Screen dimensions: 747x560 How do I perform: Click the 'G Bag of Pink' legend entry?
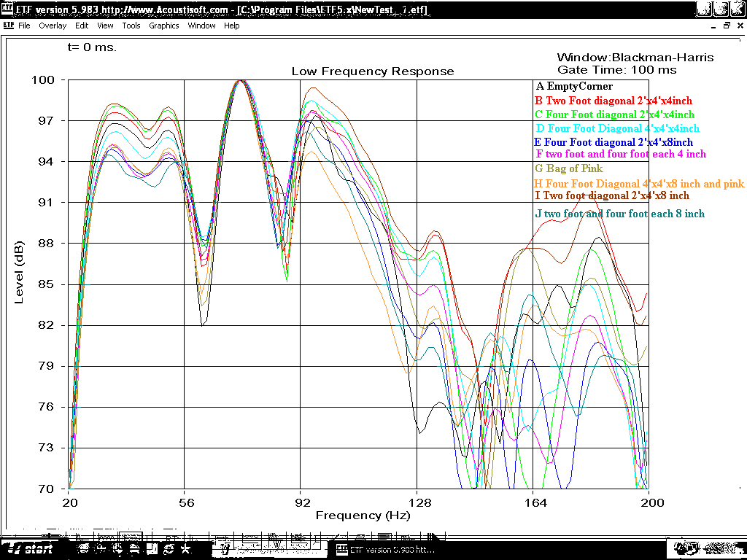click(x=569, y=169)
